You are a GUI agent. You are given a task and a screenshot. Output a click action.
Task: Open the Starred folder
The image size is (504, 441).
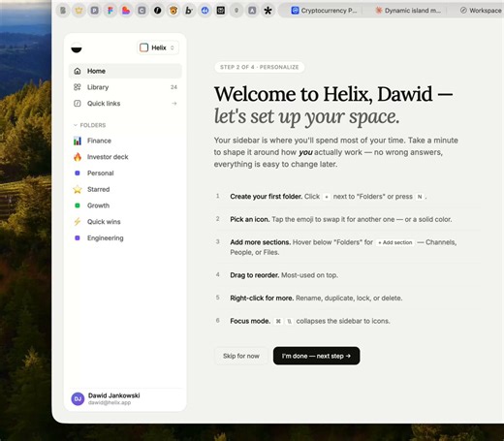point(125,189)
